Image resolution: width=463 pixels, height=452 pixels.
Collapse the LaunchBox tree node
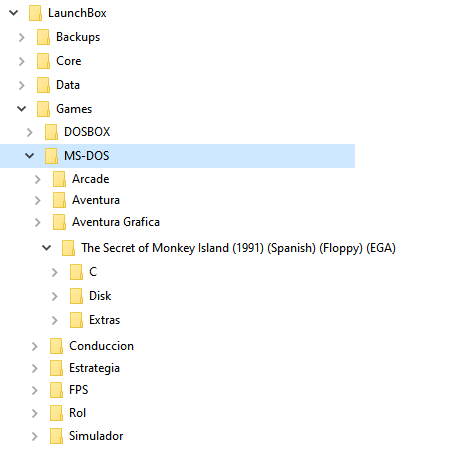pos(14,13)
